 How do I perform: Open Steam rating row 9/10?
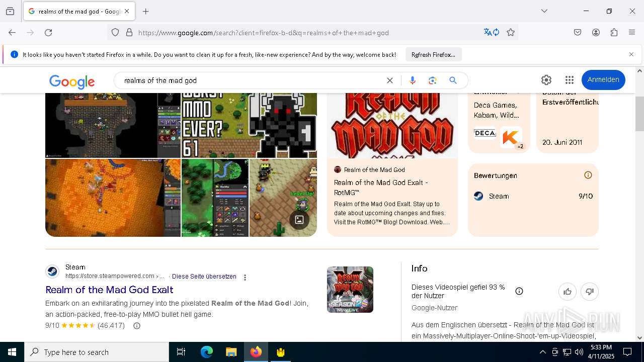click(533, 196)
